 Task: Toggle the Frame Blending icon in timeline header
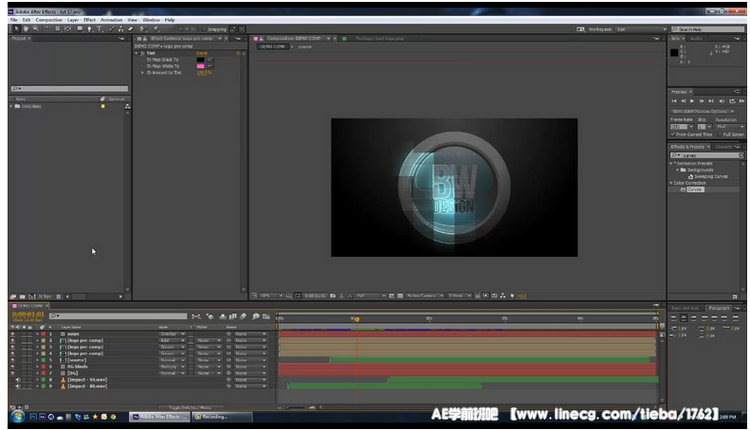pos(233,316)
